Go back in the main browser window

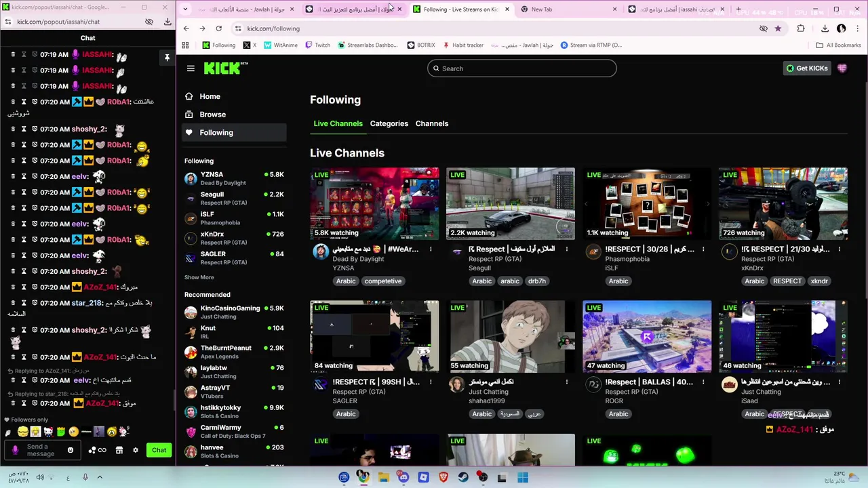click(186, 28)
